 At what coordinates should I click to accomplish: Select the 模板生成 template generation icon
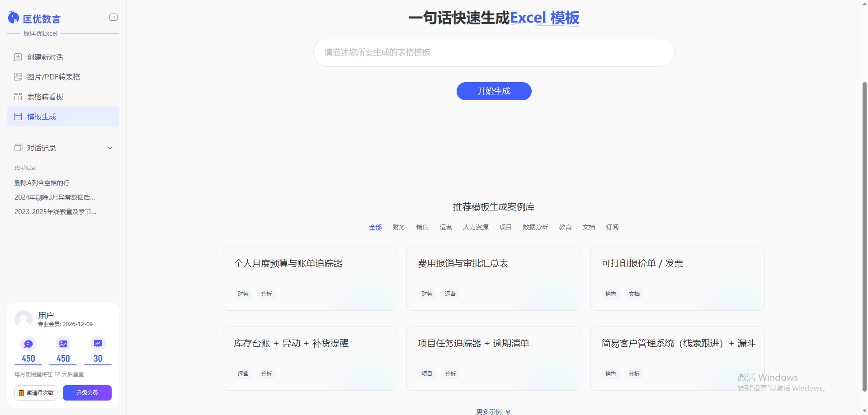pyautogui.click(x=18, y=116)
